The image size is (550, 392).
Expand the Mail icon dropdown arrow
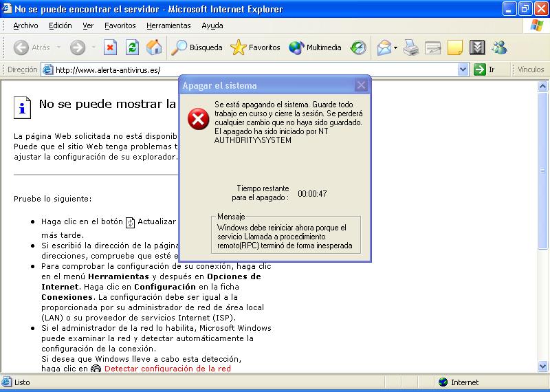coord(396,47)
